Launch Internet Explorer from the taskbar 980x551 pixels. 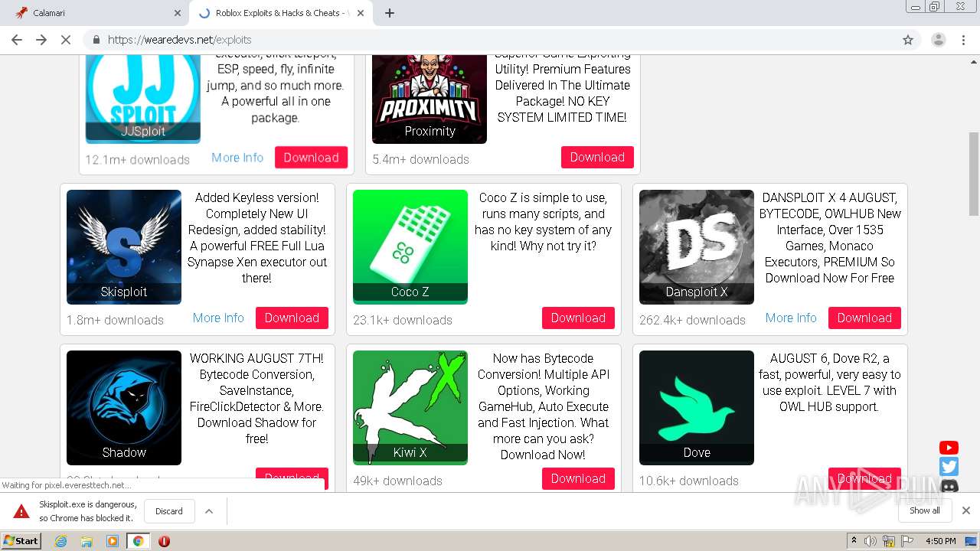pyautogui.click(x=60, y=541)
